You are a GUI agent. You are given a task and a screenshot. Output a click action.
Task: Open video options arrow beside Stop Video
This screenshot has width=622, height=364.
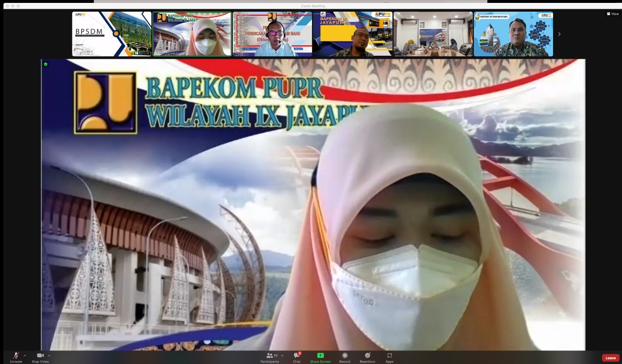click(x=49, y=356)
